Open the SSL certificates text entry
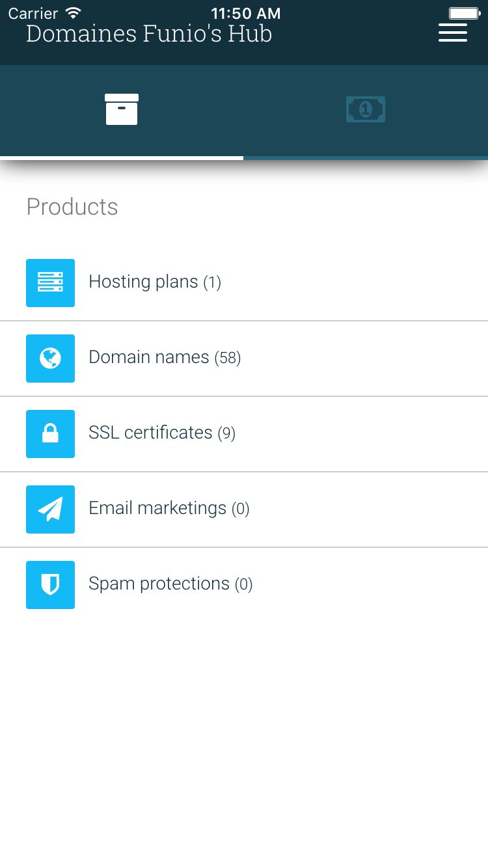Image resolution: width=488 pixels, height=868 pixels. point(150,433)
